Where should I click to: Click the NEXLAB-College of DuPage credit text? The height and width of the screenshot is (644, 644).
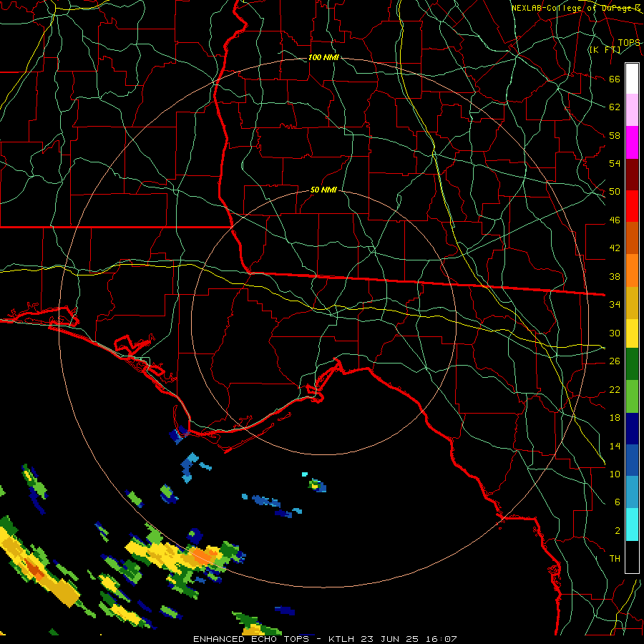(x=576, y=8)
